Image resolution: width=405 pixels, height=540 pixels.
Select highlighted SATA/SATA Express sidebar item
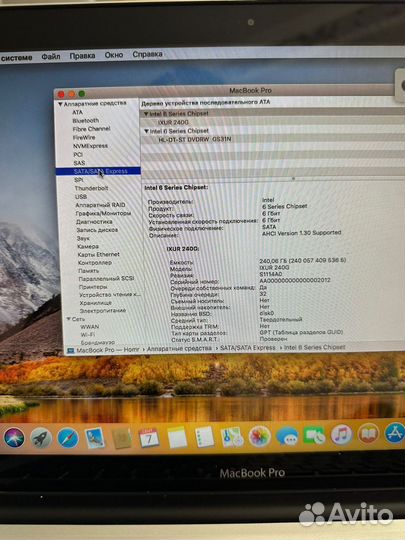coord(98,171)
